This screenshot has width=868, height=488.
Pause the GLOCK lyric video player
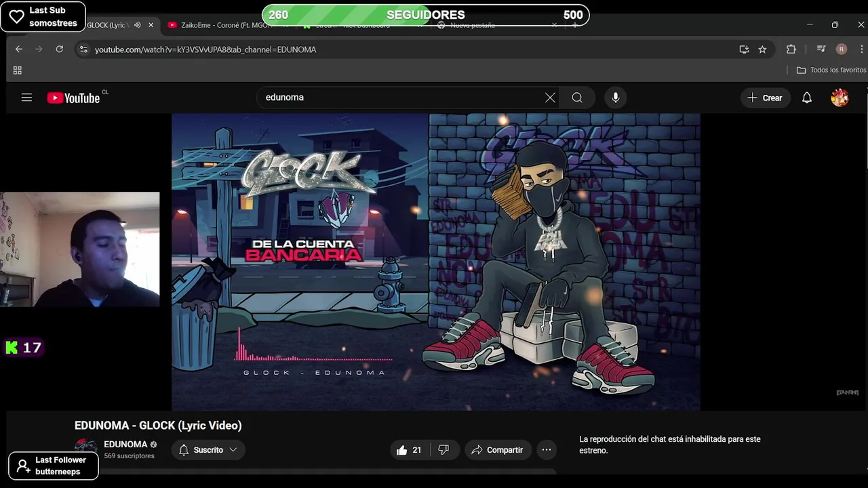tap(435, 262)
